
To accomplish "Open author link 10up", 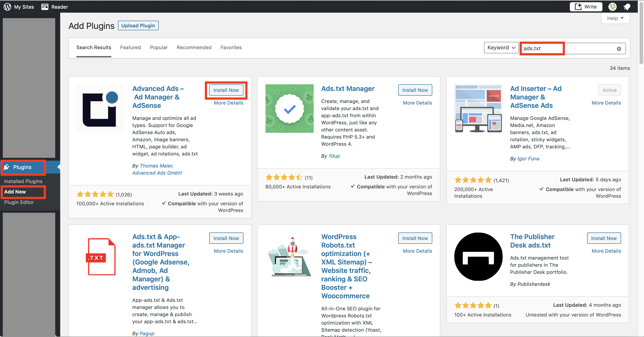I will point(334,156).
